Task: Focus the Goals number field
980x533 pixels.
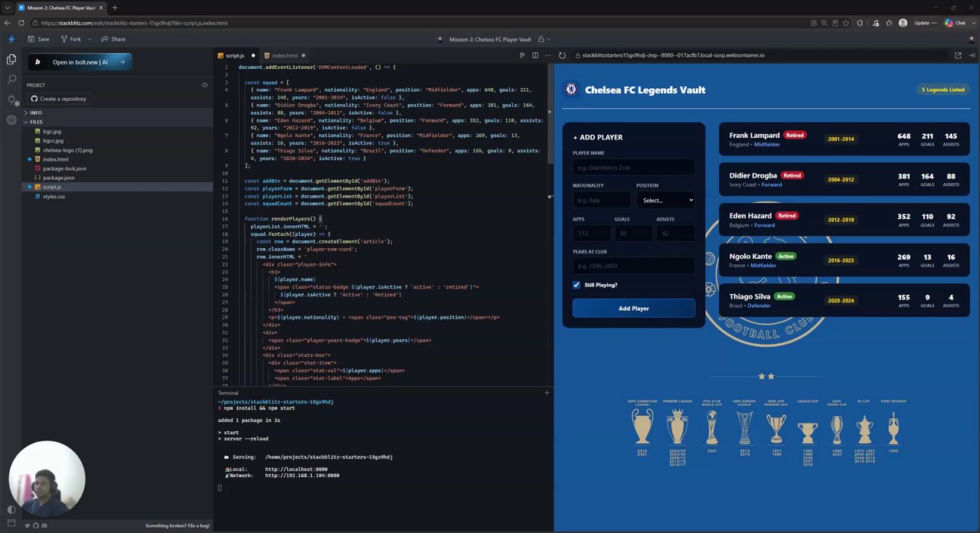Action: 633,233
